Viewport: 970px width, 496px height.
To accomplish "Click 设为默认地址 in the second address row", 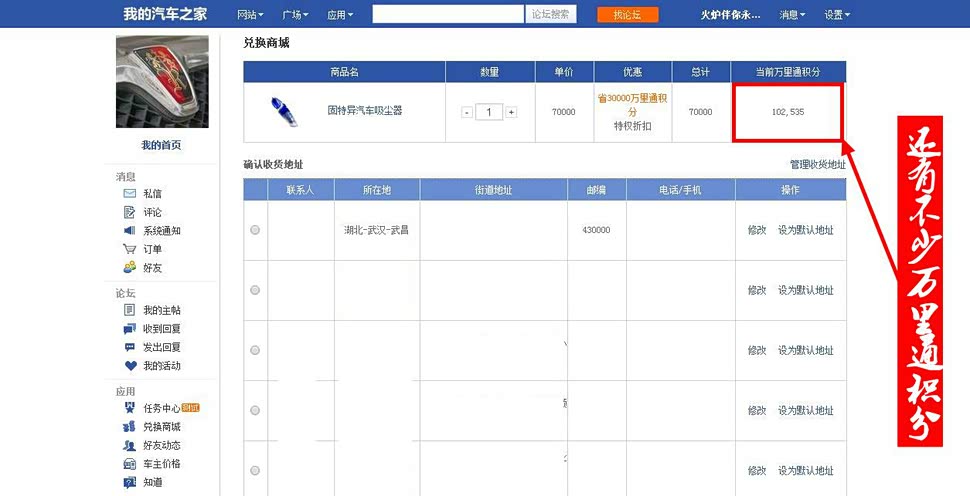I will pos(805,290).
